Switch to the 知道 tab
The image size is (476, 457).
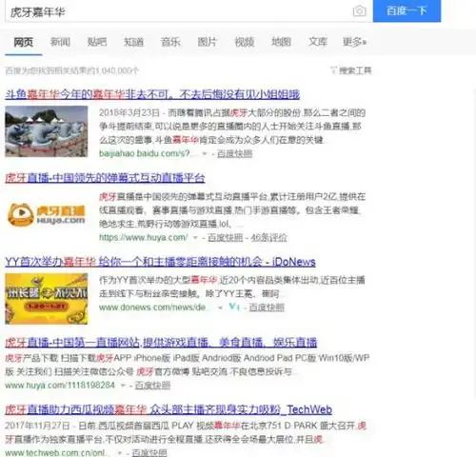[x=133, y=42]
